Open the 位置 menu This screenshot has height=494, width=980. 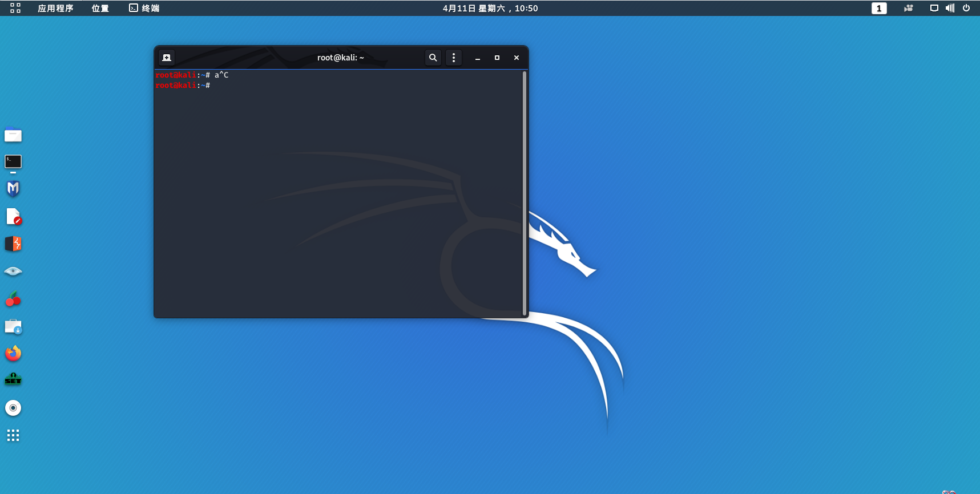click(100, 8)
